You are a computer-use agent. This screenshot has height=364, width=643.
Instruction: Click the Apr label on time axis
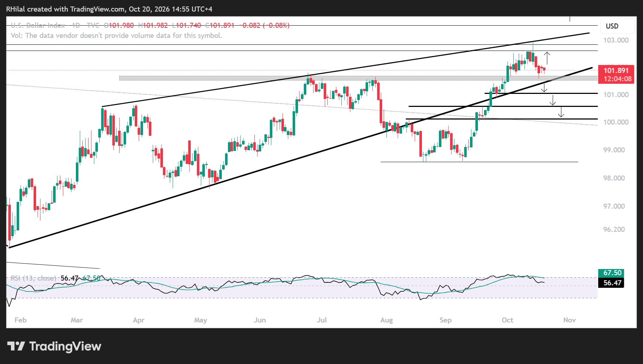point(139,320)
